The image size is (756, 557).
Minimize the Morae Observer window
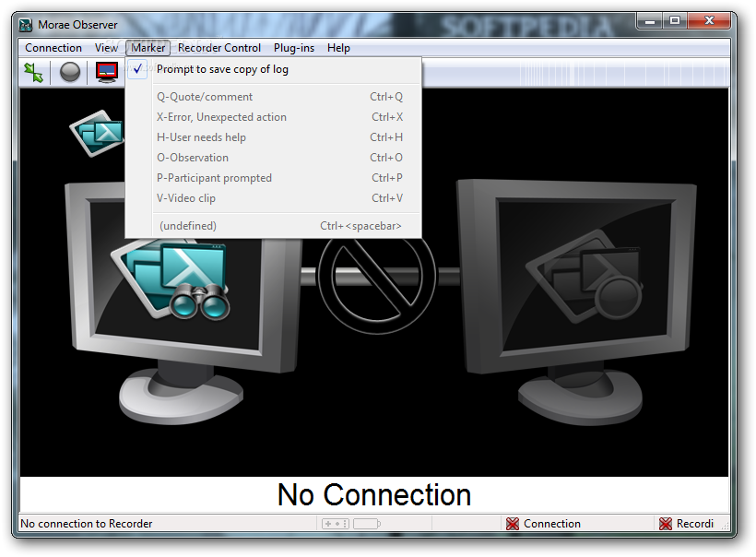tap(650, 20)
